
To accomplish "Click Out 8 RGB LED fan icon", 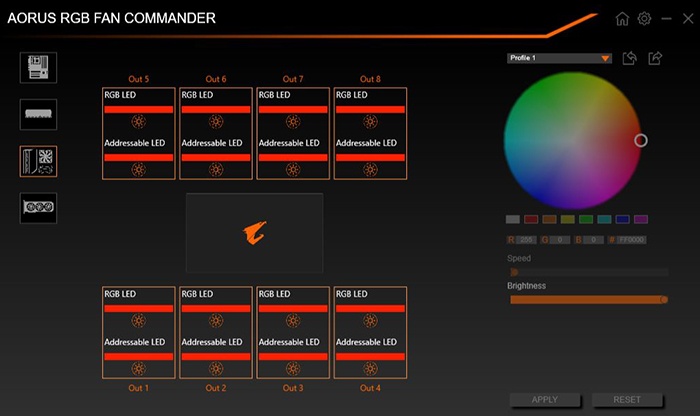I will click(x=370, y=121).
